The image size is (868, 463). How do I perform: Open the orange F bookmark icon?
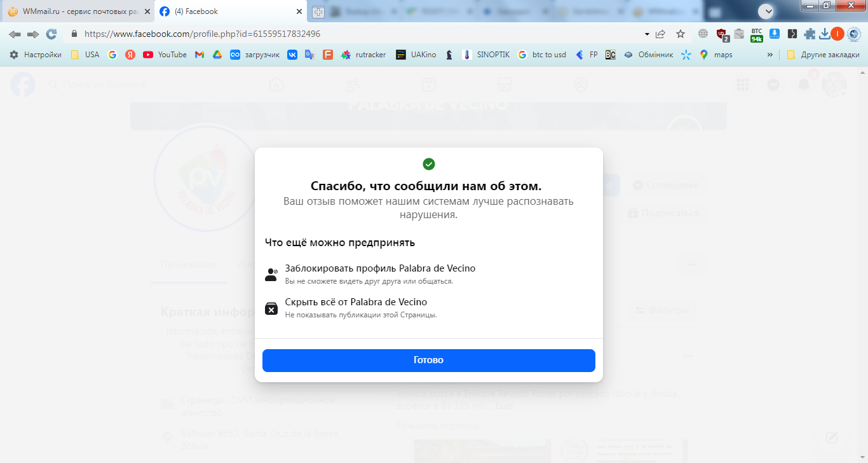[328, 55]
